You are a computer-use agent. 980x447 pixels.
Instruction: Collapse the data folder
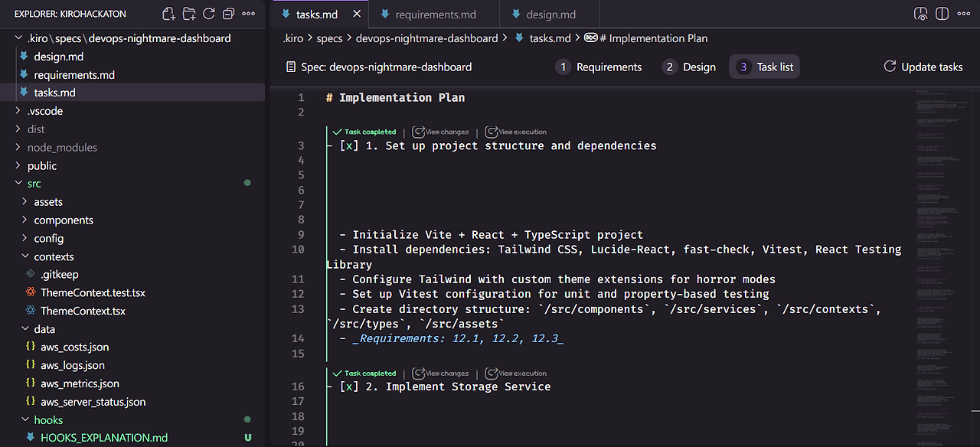click(x=25, y=329)
